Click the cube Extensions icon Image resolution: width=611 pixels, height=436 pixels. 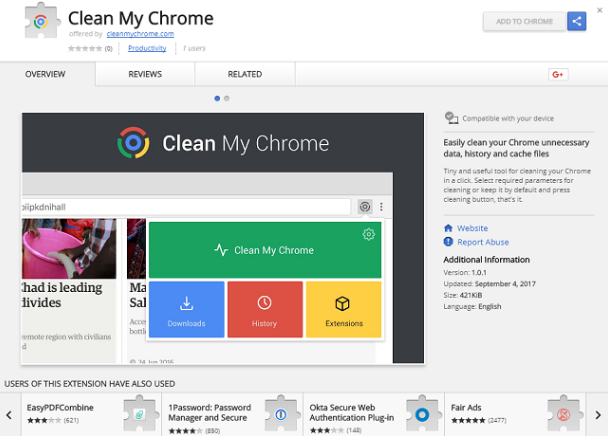coord(343,304)
